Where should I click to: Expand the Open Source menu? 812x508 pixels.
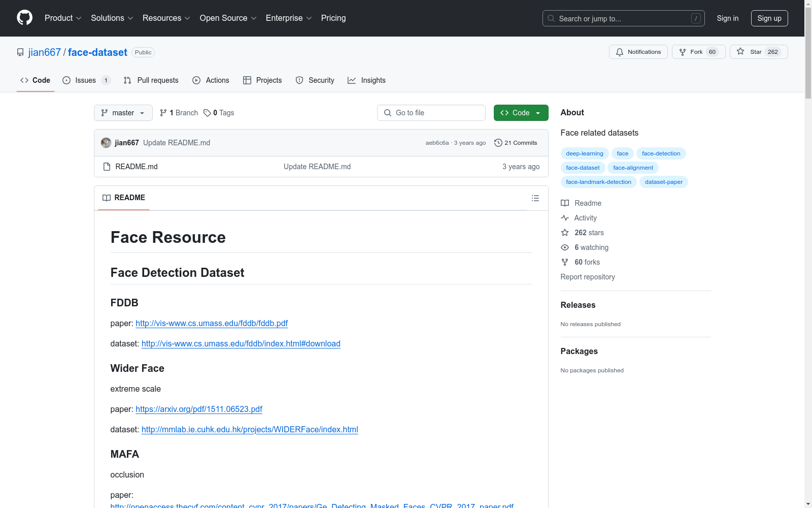[x=228, y=18]
